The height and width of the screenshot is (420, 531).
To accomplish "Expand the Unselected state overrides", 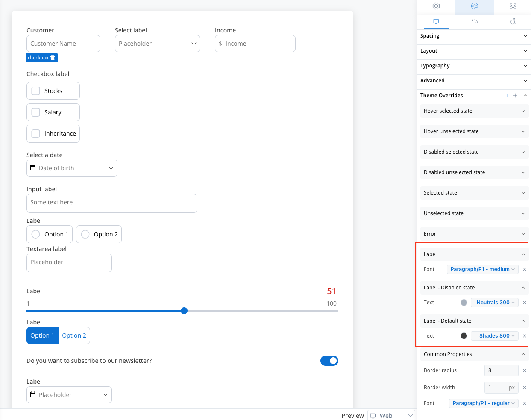I will (475, 213).
